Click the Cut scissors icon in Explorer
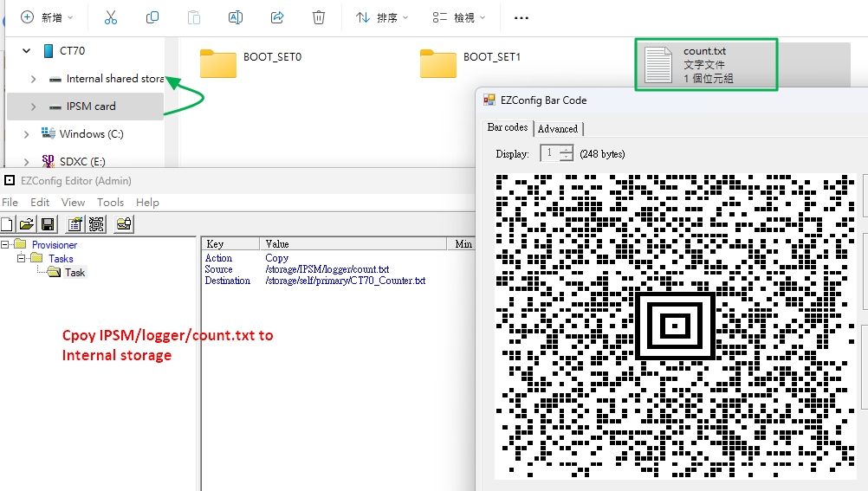Viewport: 868px width, 491px height. 111,17
